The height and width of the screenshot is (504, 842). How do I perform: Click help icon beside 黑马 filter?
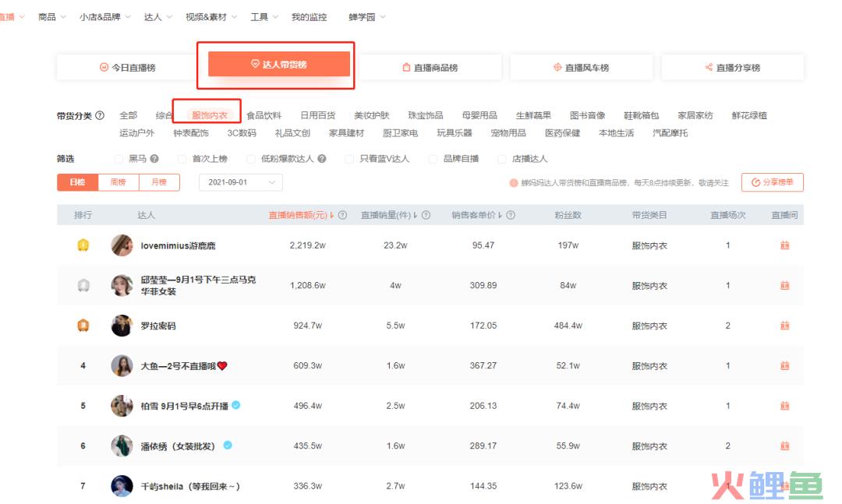[x=154, y=159]
